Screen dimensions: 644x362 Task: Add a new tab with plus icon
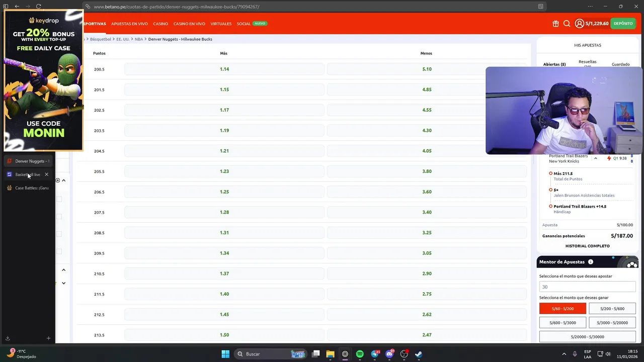coord(48,338)
